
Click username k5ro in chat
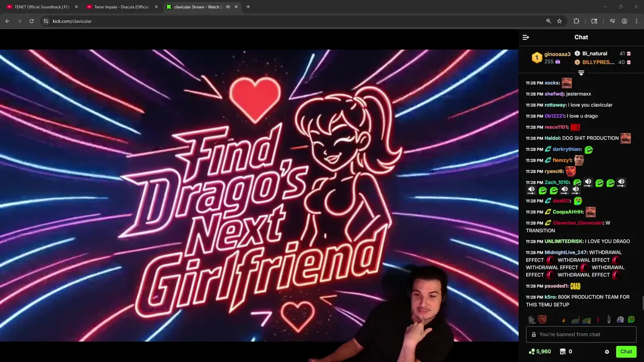pos(550,297)
